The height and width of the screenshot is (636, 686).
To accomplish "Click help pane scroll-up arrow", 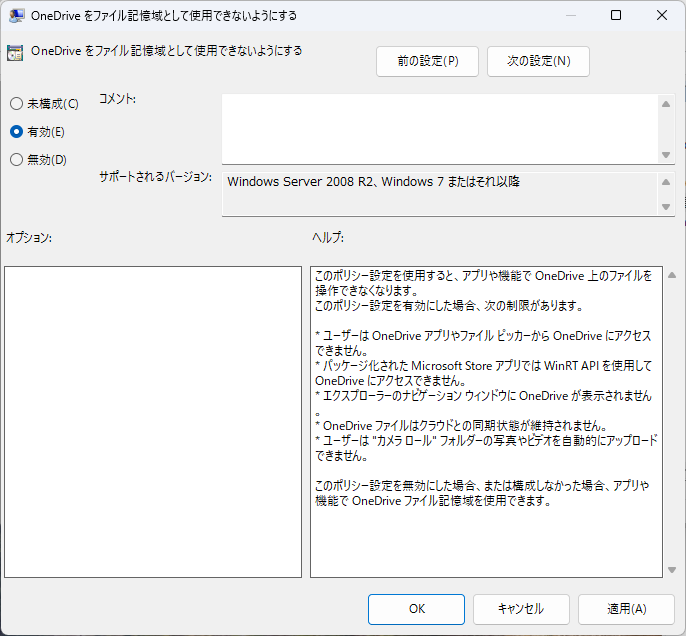I will [x=672, y=275].
